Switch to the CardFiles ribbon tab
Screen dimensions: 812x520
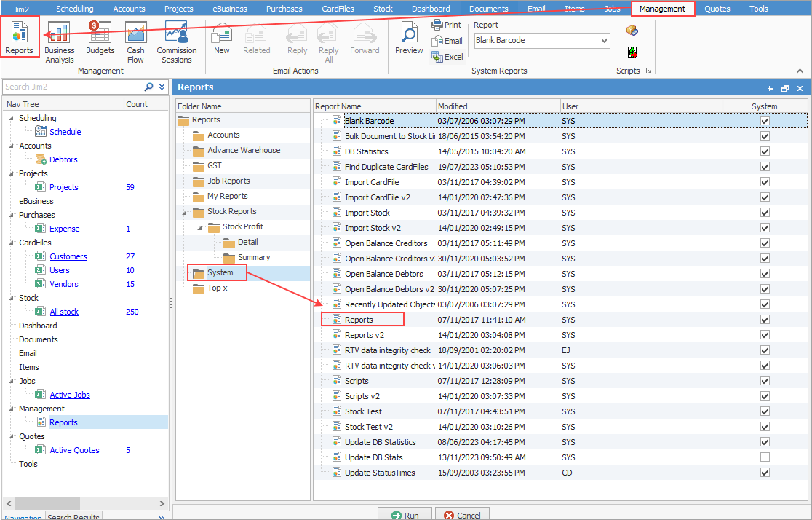point(337,8)
